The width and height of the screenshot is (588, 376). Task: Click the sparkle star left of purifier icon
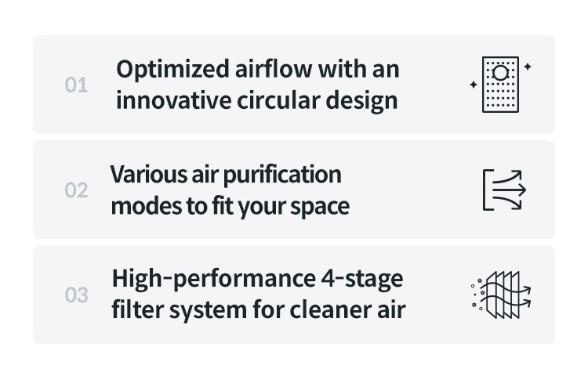point(473,84)
